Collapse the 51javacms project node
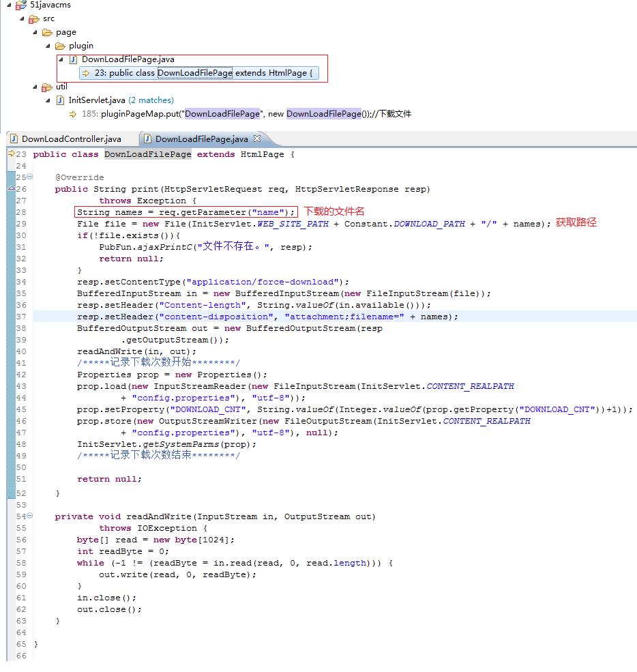The height and width of the screenshot is (672, 637). click(9, 5)
